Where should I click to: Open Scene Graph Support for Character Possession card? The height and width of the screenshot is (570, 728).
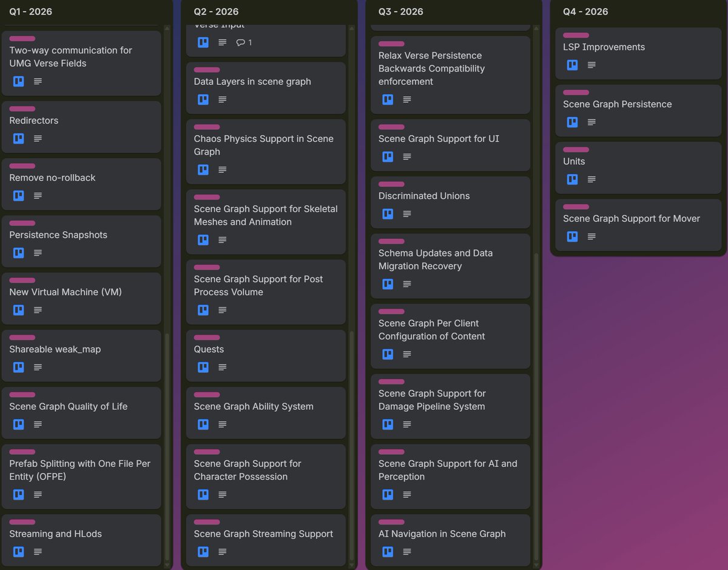pyautogui.click(x=266, y=477)
